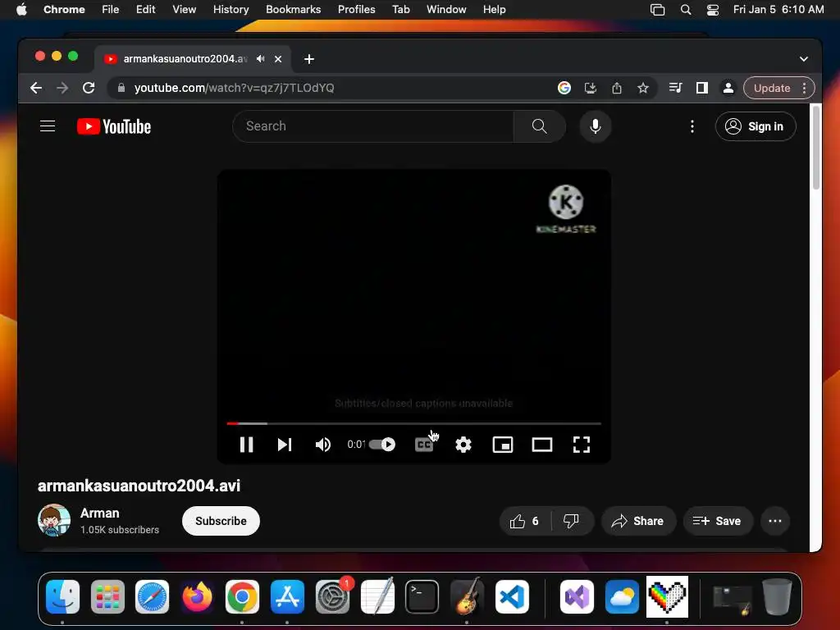Open the Edit menu
The width and height of the screenshot is (840, 630).
point(145,9)
